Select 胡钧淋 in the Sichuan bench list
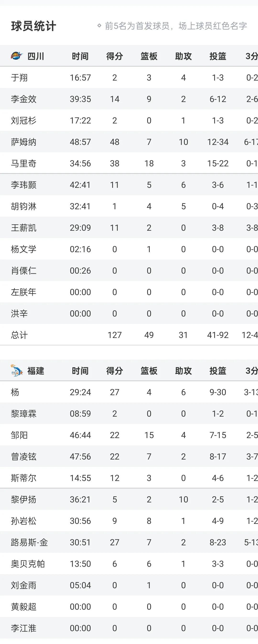This screenshot has height=644, width=258. pos(24,206)
